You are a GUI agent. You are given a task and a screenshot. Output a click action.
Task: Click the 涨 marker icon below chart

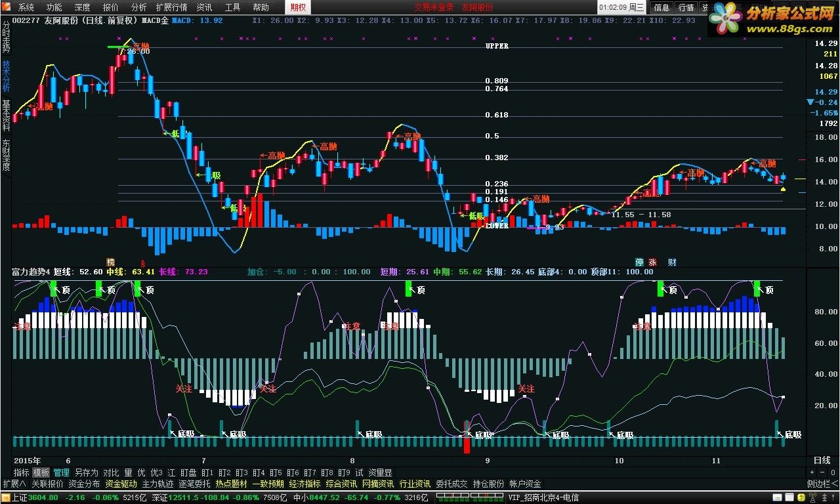[x=652, y=262]
